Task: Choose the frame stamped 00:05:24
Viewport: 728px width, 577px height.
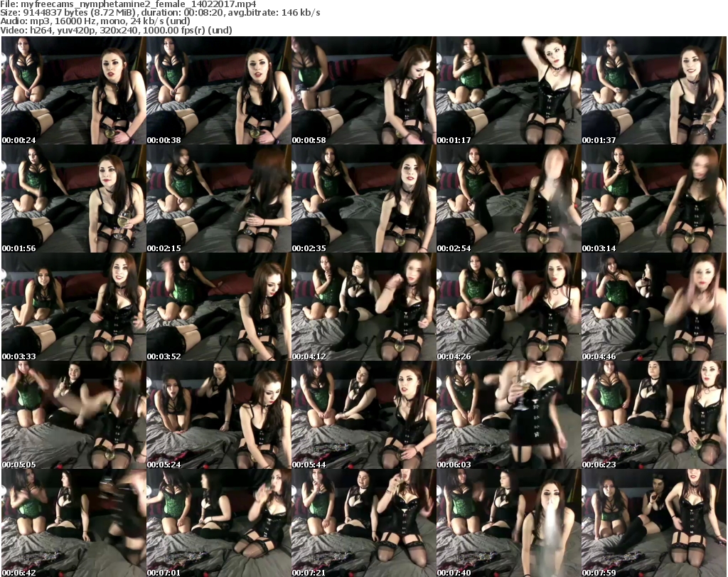Action: (219, 415)
